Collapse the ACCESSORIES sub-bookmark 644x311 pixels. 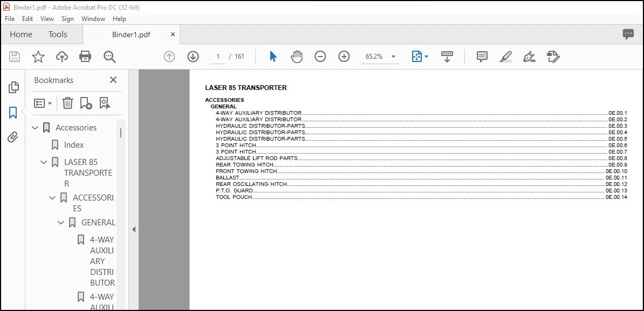pyautogui.click(x=52, y=198)
